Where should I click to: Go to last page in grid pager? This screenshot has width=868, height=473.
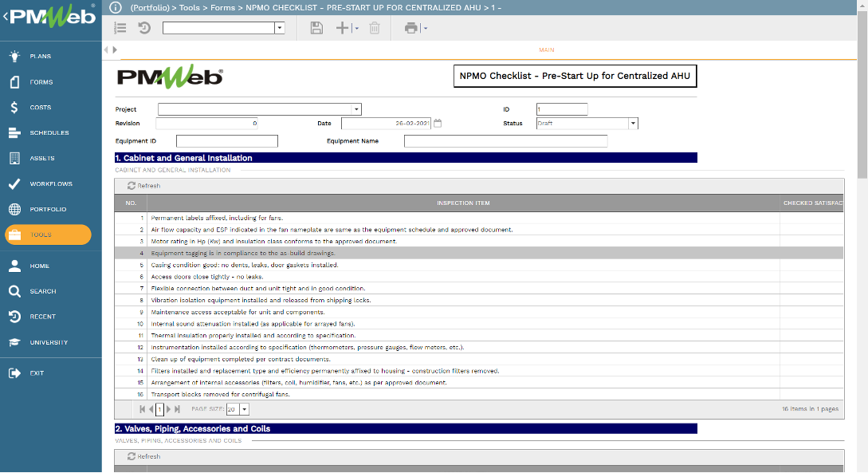click(x=177, y=409)
